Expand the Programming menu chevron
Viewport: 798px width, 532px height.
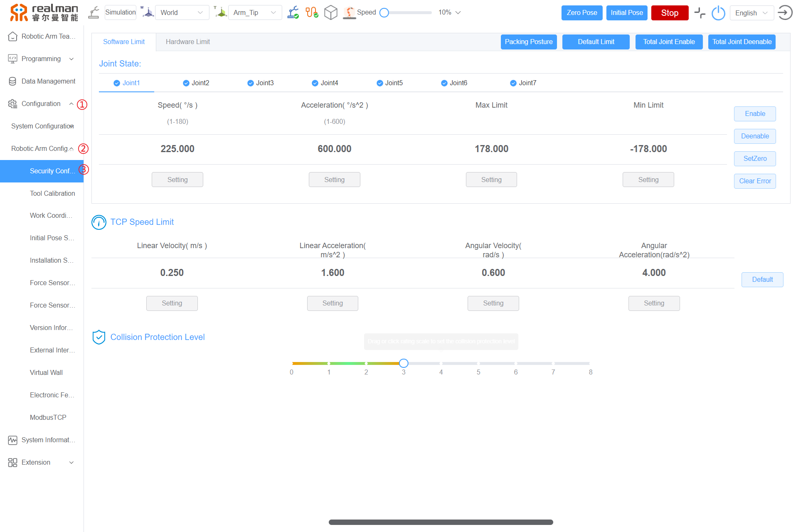(x=71, y=59)
